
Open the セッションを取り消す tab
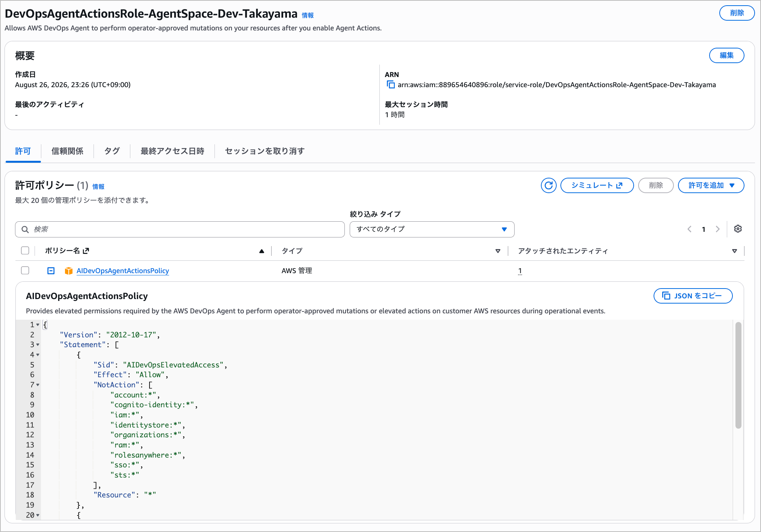click(x=265, y=151)
